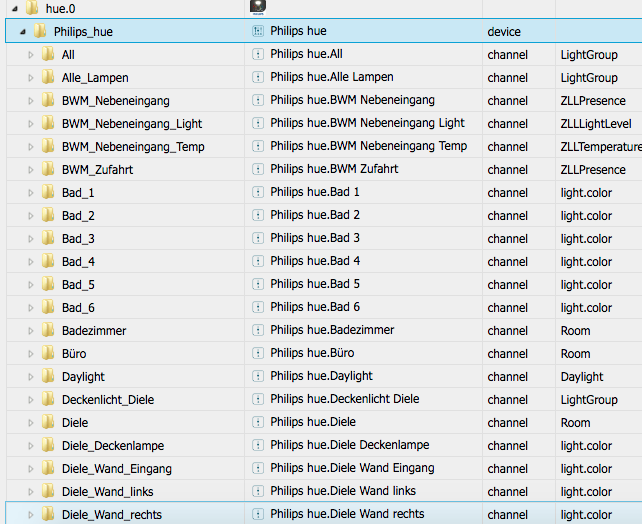Click the name 'Philips hue.BWM Nebeneingang Light'
The height and width of the screenshot is (524, 642).
point(367,123)
